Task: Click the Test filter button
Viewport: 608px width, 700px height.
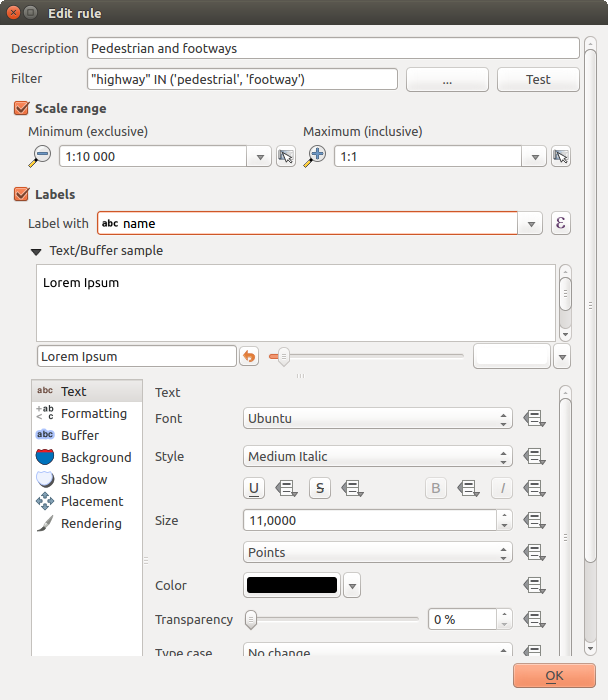Action: click(538, 79)
